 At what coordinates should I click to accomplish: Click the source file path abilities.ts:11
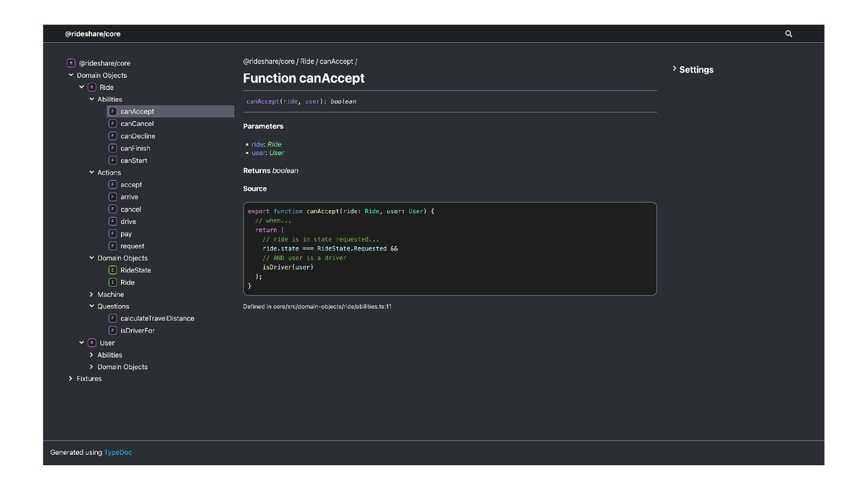332,307
